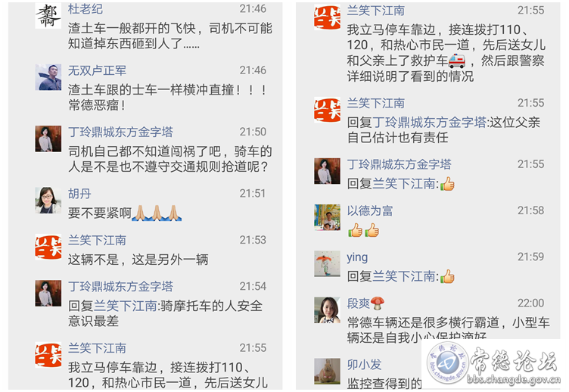Tap 卯小发's rabbit avatar

(x=327, y=372)
